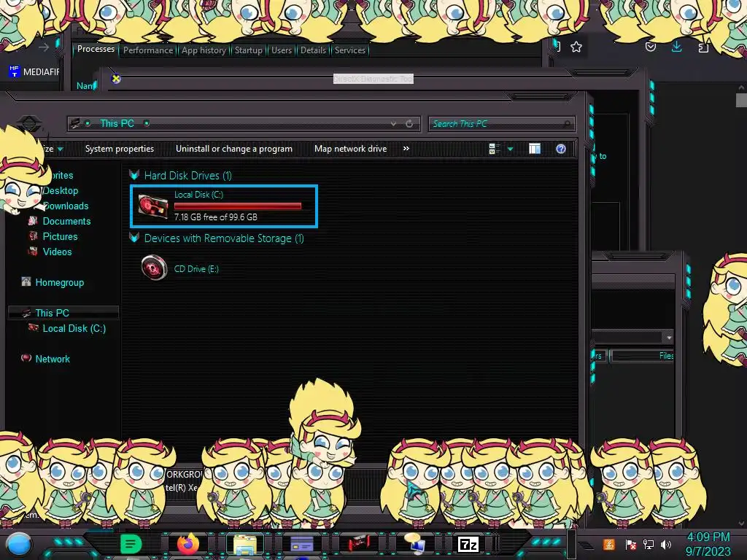Screen dimensions: 747x560
Task: Open the Services tab in Task Manager
Action: tap(349, 50)
